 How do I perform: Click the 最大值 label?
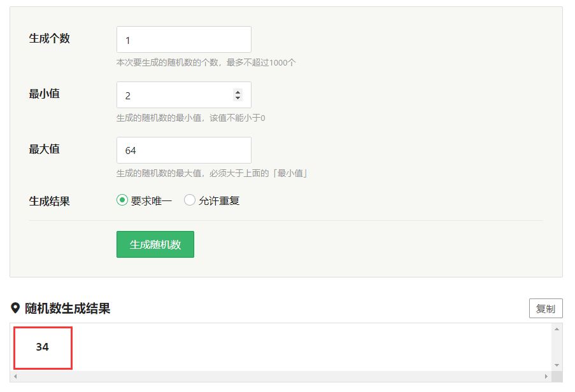[x=44, y=149]
